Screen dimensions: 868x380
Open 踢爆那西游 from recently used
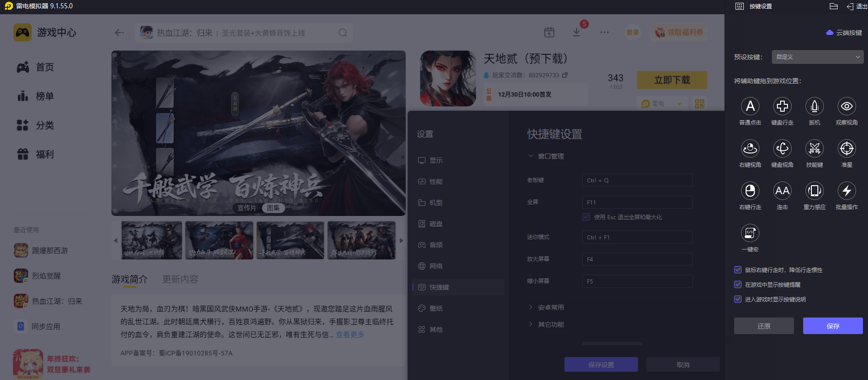pos(41,250)
